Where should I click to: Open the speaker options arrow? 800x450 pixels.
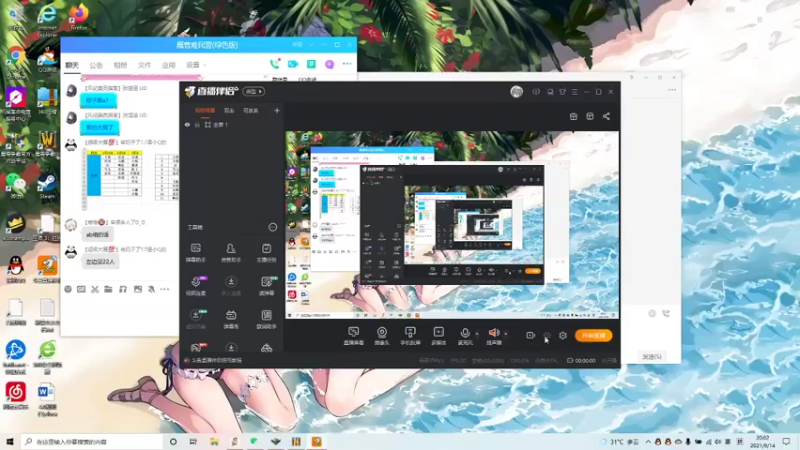tap(506, 334)
